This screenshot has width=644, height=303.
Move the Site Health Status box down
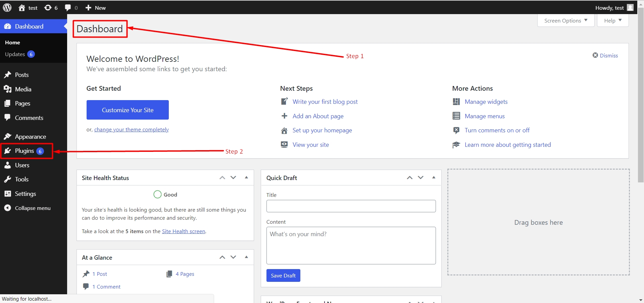(233, 177)
